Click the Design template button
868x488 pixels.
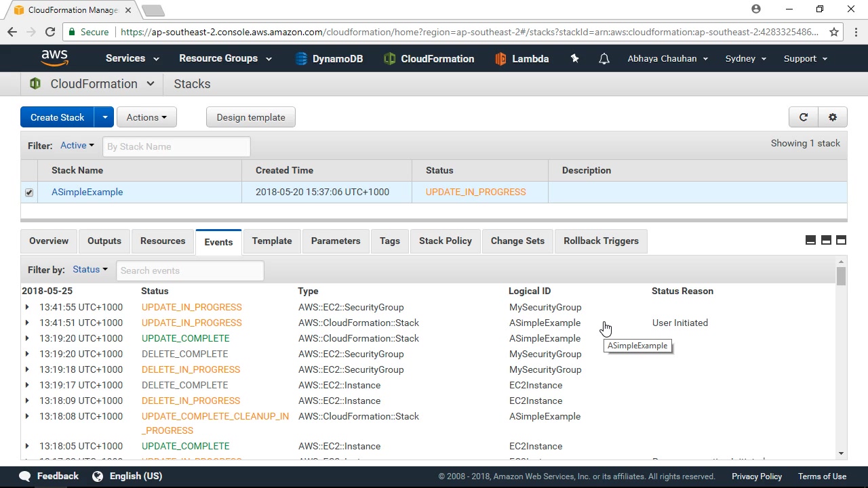tap(251, 117)
